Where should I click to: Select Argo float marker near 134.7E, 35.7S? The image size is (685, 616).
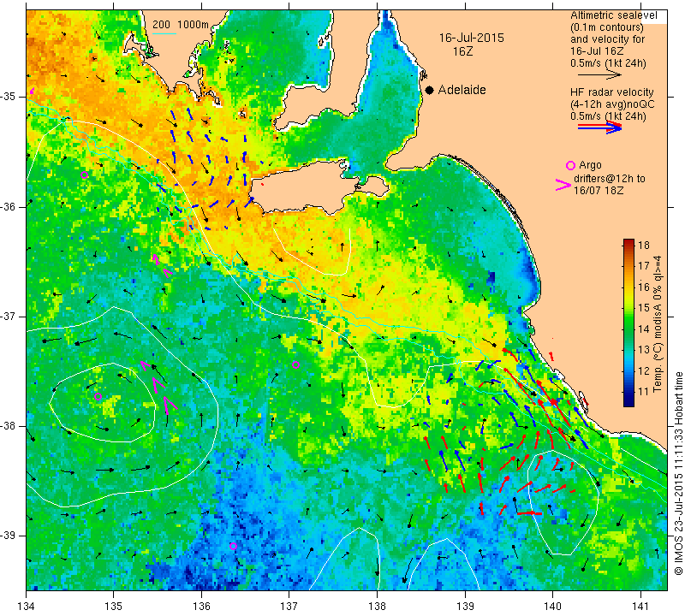tap(84, 175)
